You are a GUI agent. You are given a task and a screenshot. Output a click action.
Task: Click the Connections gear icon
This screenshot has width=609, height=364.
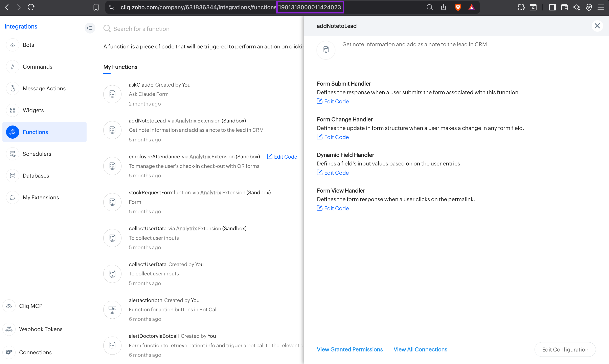9,352
